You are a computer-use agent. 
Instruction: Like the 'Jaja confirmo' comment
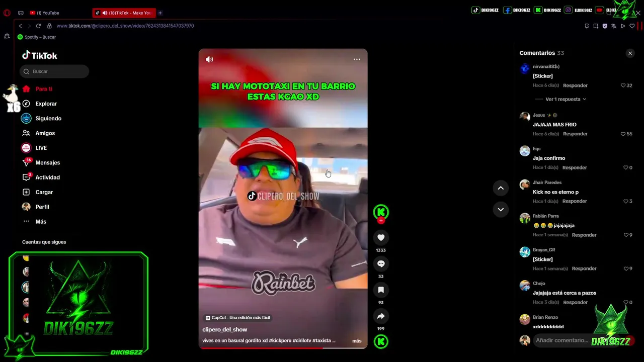625,167
